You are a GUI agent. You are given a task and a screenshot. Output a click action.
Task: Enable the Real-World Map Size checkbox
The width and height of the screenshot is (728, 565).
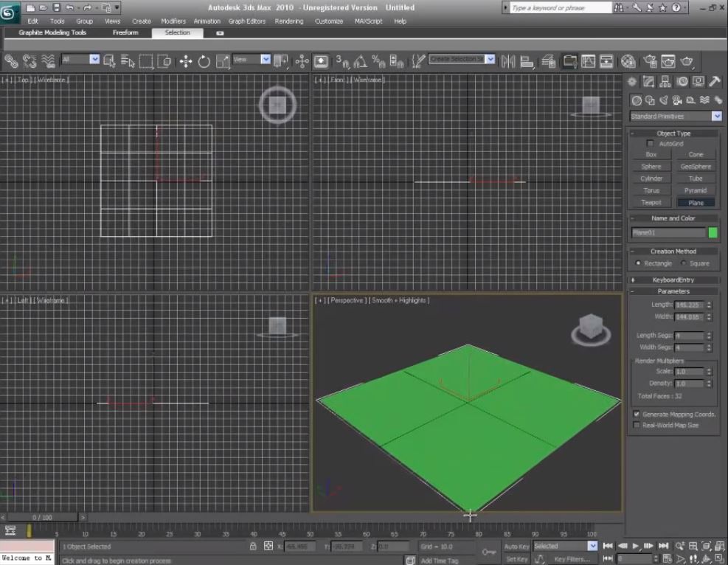(637, 425)
